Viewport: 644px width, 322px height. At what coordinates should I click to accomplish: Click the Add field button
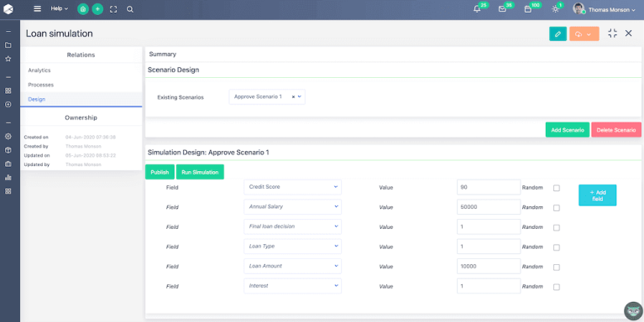coord(598,195)
